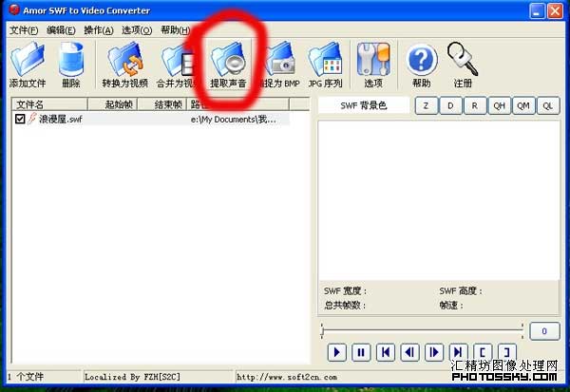Click the R button
This screenshot has width=570, height=392.
pos(474,105)
